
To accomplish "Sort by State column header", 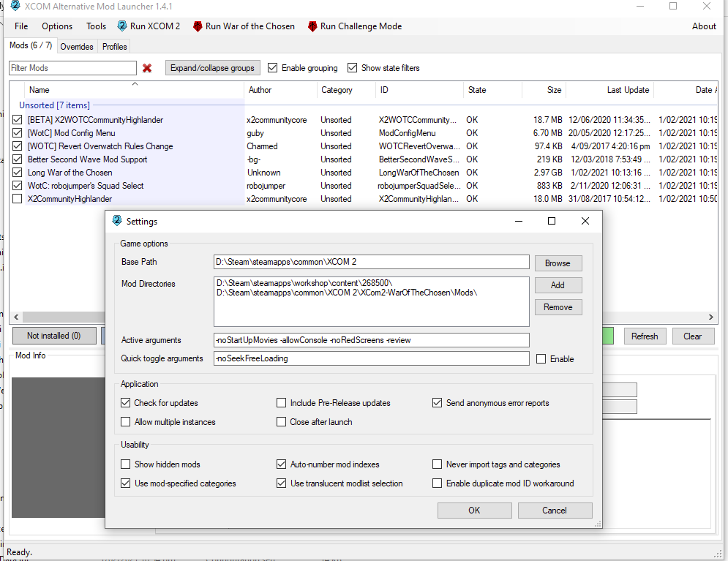I will point(492,90).
